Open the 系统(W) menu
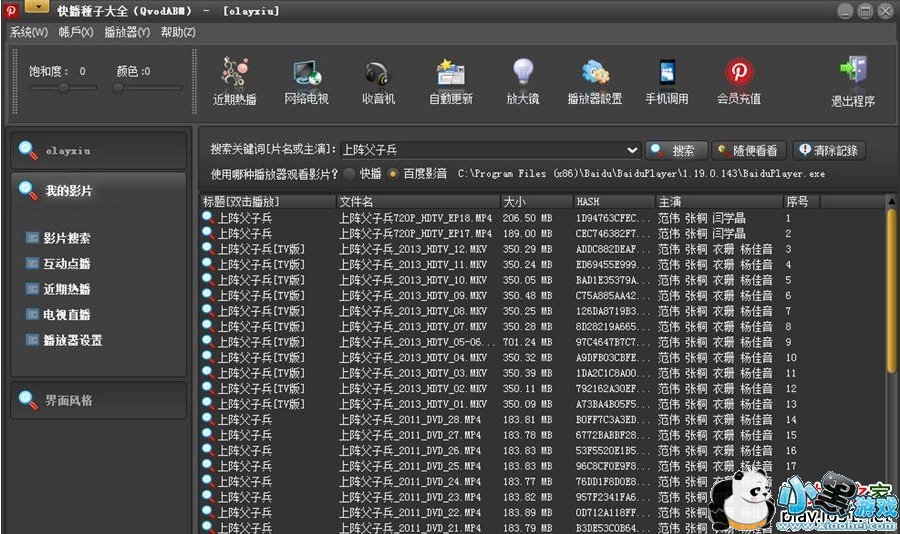 [x=29, y=32]
